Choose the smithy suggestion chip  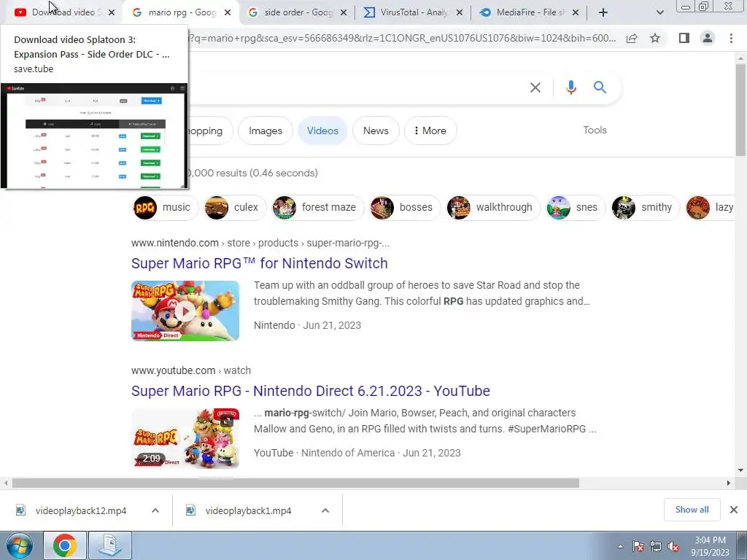click(x=645, y=208)
